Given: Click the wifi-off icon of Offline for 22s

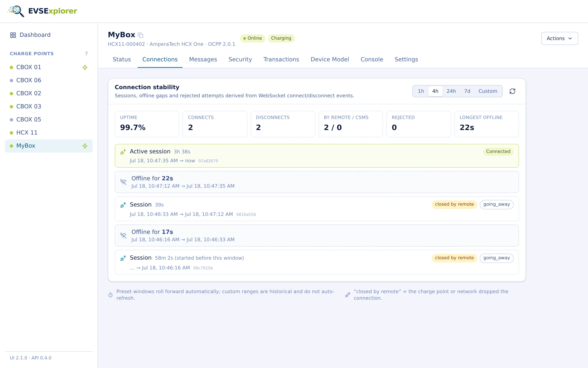Looking at the screenshot, I should 124,182.
